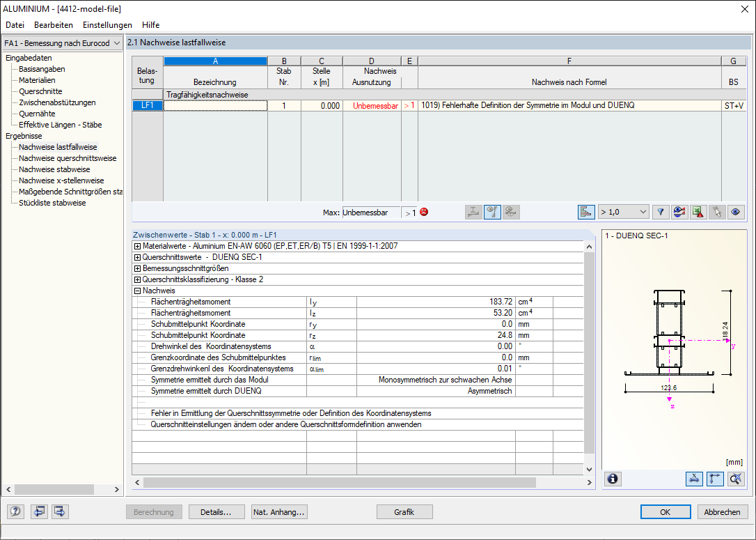This screenshot has height=540, width=756.
Task: Select Maßgebende Schnittgrößen in navigator
Action: 70,192
